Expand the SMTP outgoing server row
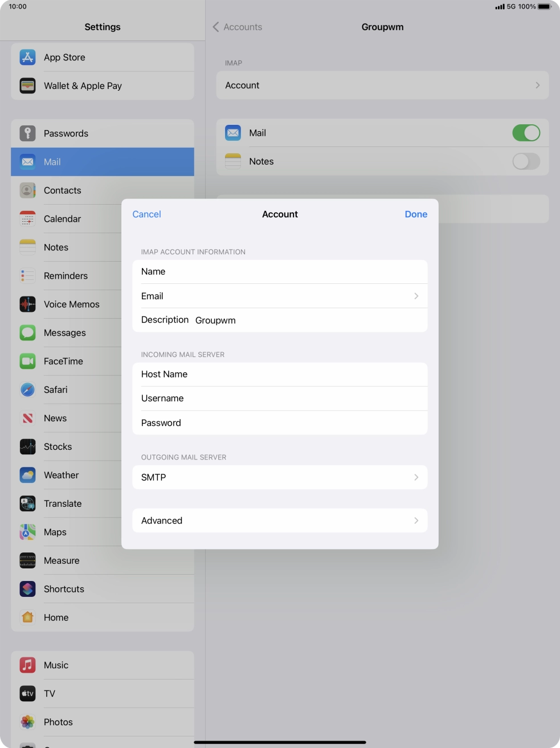This screenshot has width=560, height=748. point(279,477)
